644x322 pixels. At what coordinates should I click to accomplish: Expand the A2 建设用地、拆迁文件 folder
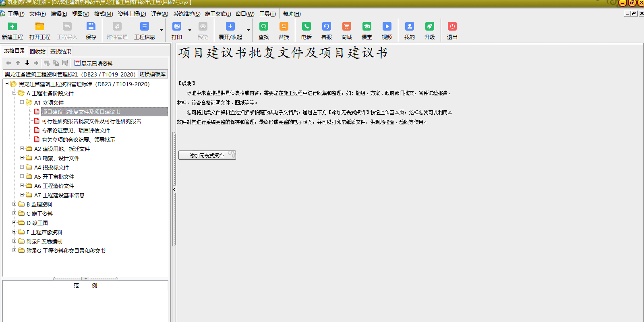point(22,149)
